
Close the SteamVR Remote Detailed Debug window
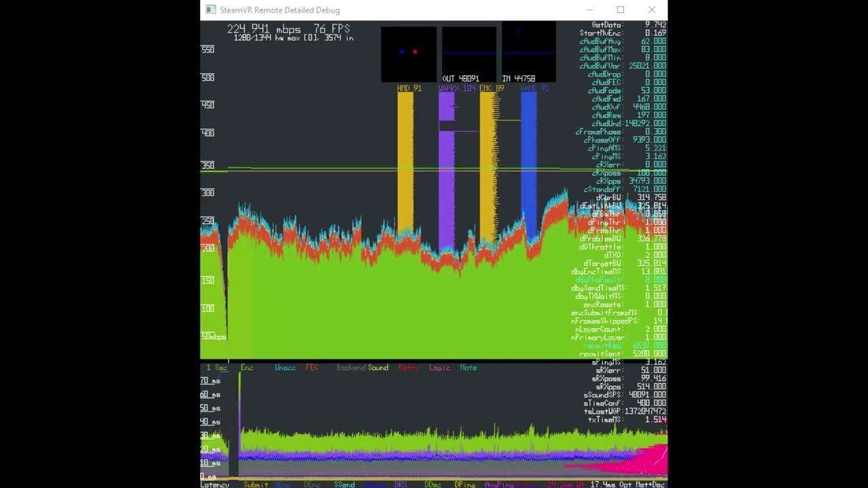pyautogui.click(x=652, y=10)
